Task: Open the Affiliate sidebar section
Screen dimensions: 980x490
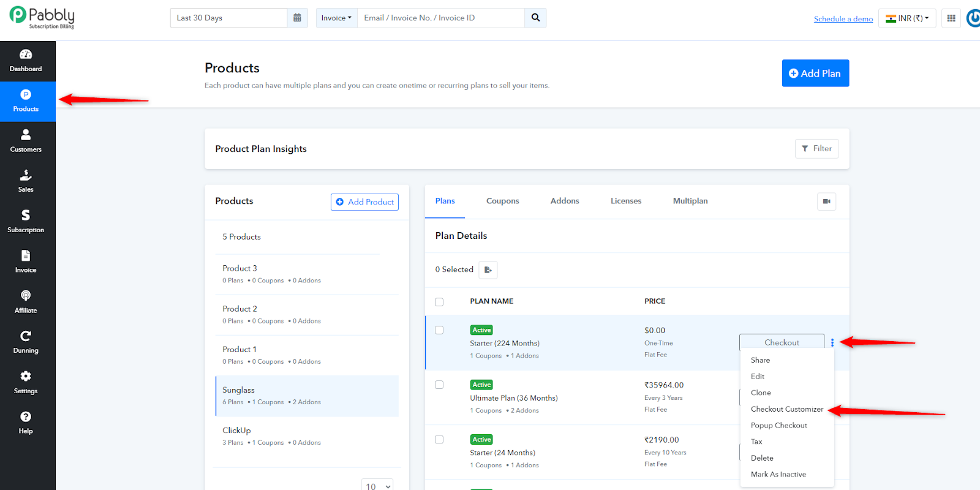Action: tap(26, 303)
